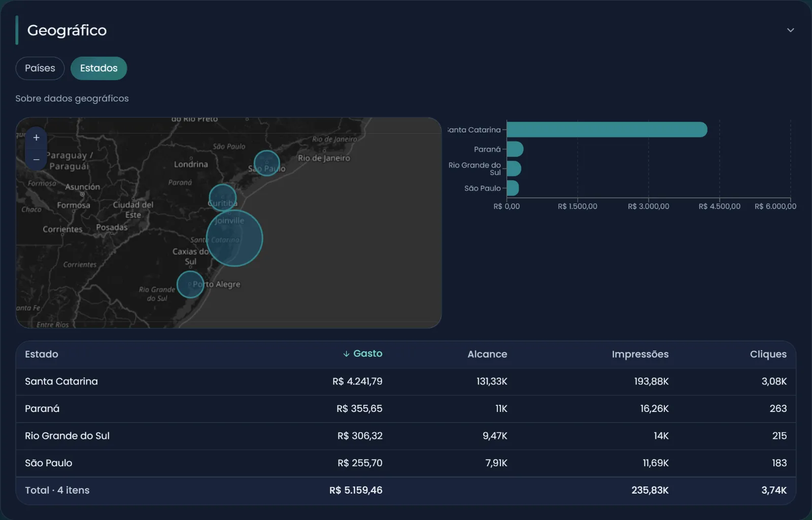Viewport: 812px width, 520px height.
Task: Click the total R$ 5.159,46 value
Action: pyautogui.click(x=356, y=490)
